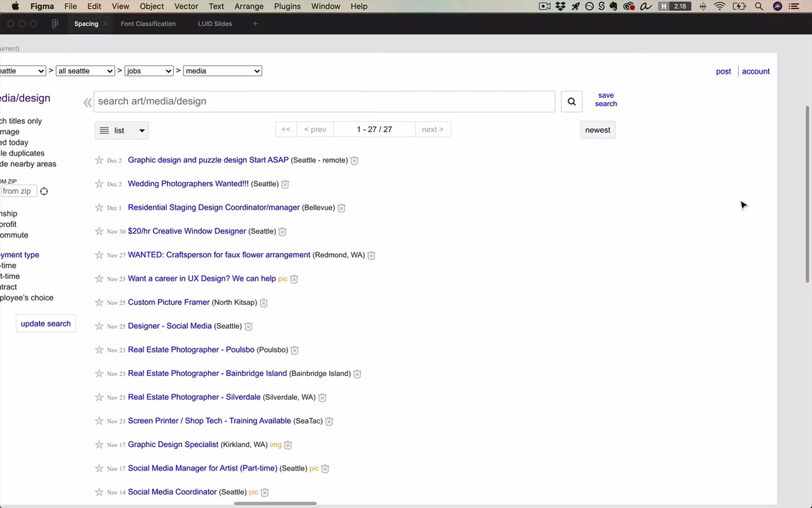Hide the Real Estate Photographer - Poulsbo posting
Viewport: 812px width, 508px height.
tap(294, 350)
